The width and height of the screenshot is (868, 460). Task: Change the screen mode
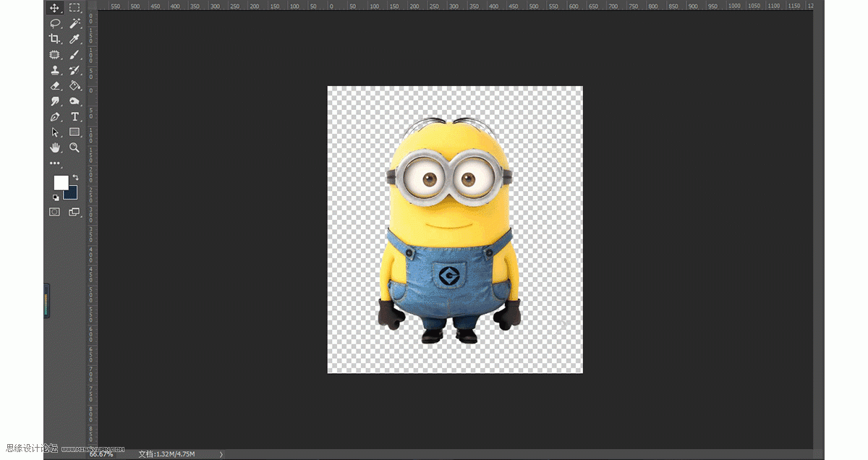click(74, 212)
